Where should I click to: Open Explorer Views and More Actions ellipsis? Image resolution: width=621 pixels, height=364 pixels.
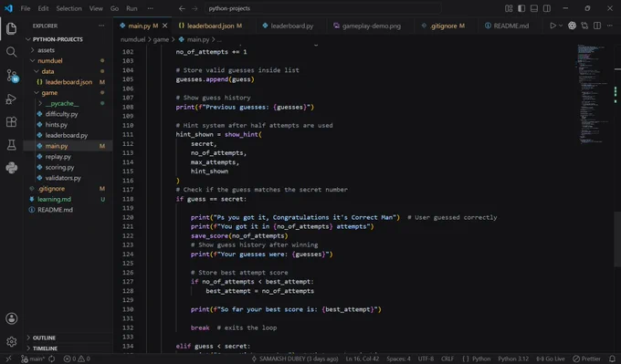point(101,26)
